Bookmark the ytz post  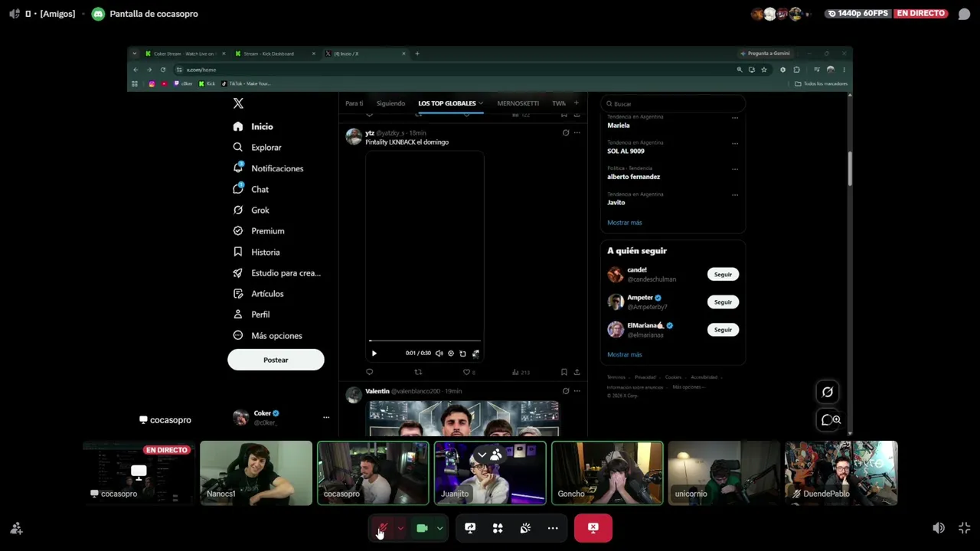pos(564,372)
